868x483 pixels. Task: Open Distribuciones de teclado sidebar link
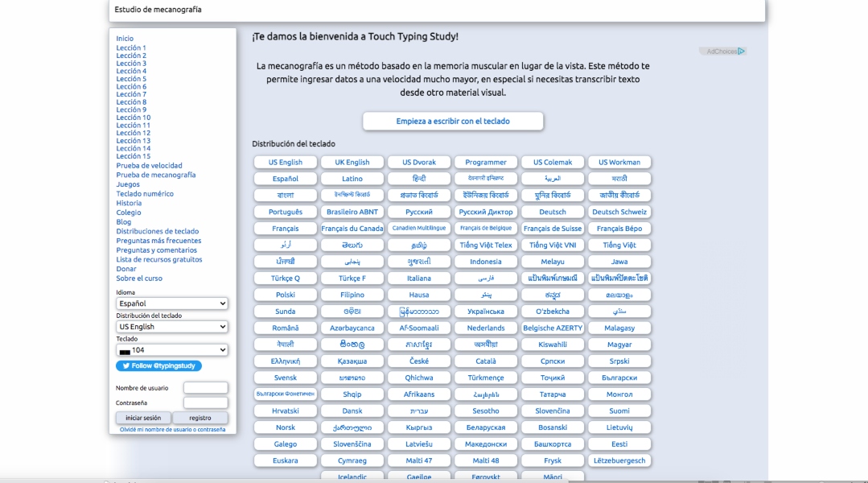coord(157,232)
